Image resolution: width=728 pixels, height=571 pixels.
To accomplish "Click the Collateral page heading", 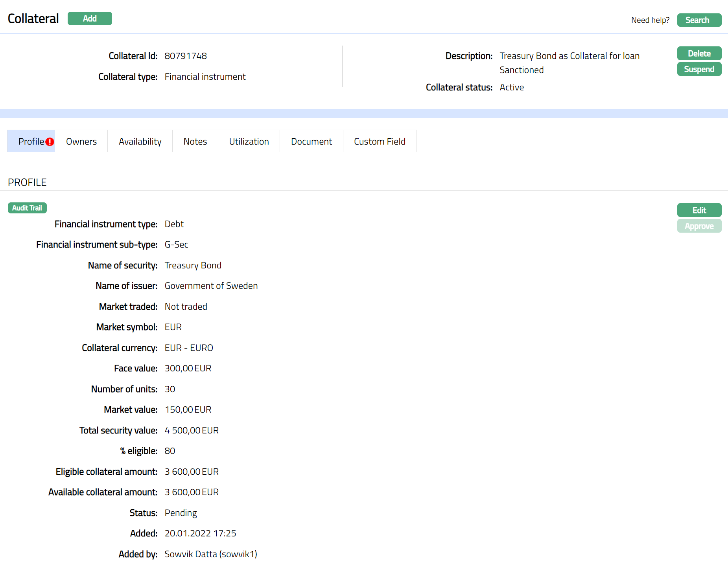I will point(33,18).
